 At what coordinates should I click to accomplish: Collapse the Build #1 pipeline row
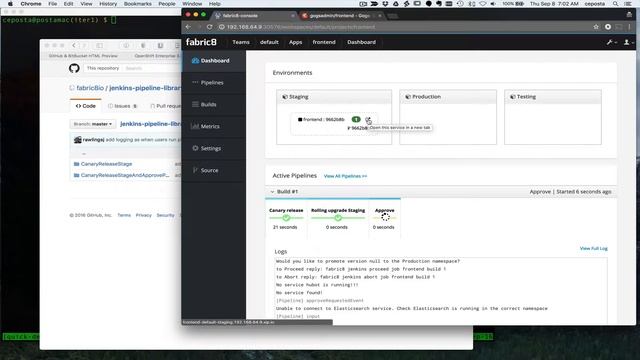272,191
